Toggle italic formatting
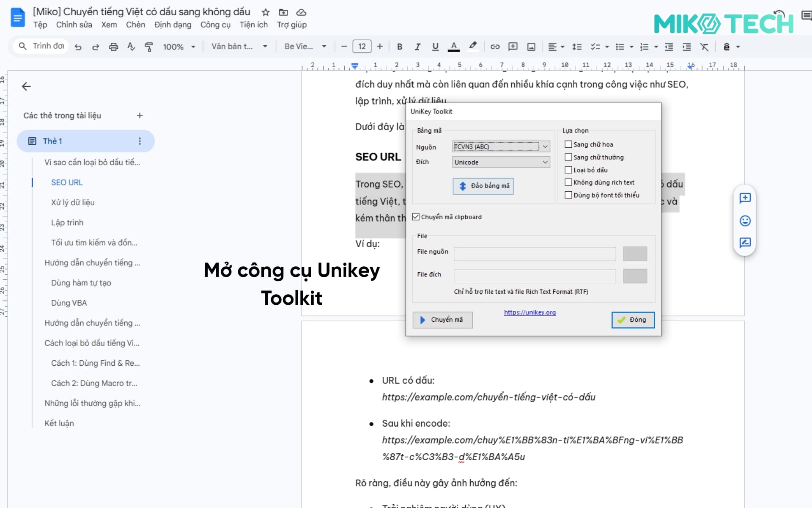Image resolution: width=812 pixels, height=508 pixels. pos(417,47)
